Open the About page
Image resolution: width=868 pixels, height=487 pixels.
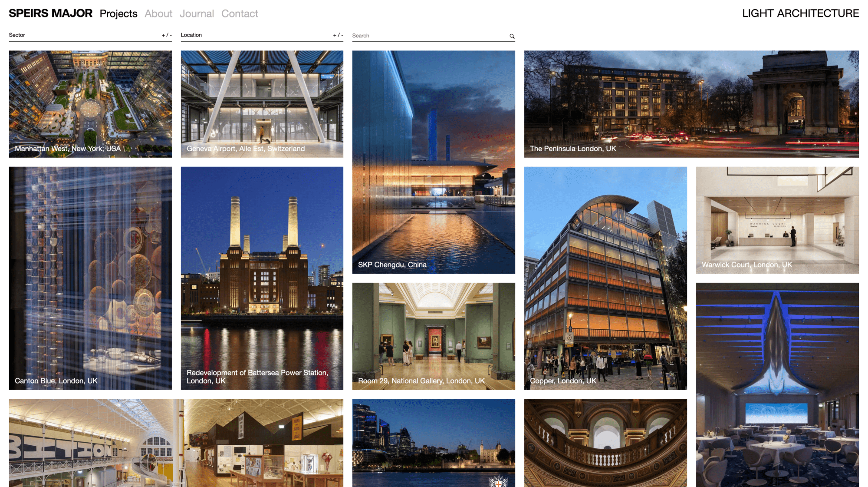[158, 14]
